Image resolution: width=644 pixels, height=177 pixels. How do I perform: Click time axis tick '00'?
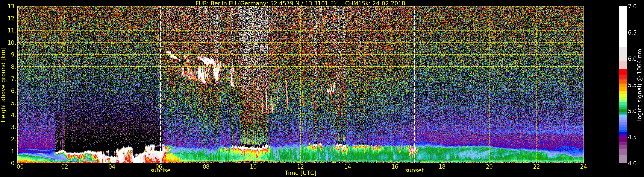[20, 166]
